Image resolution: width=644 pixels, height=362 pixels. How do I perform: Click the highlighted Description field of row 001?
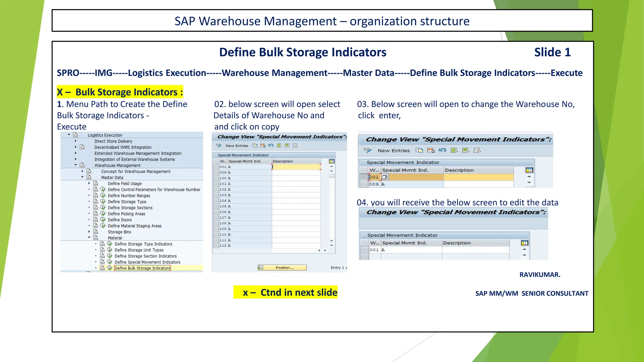click(x=296, y=167)
